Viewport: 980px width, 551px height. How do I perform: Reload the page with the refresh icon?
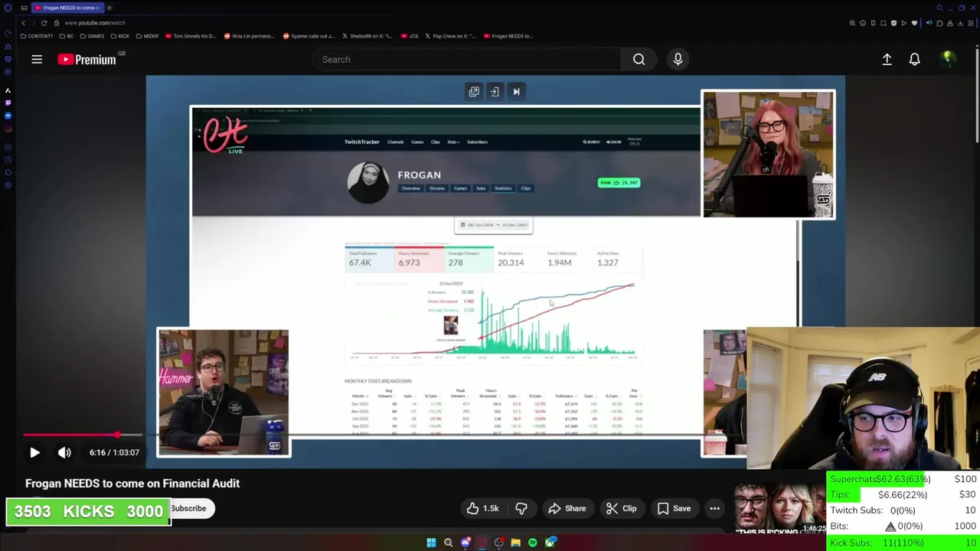(x=44, y=23)
